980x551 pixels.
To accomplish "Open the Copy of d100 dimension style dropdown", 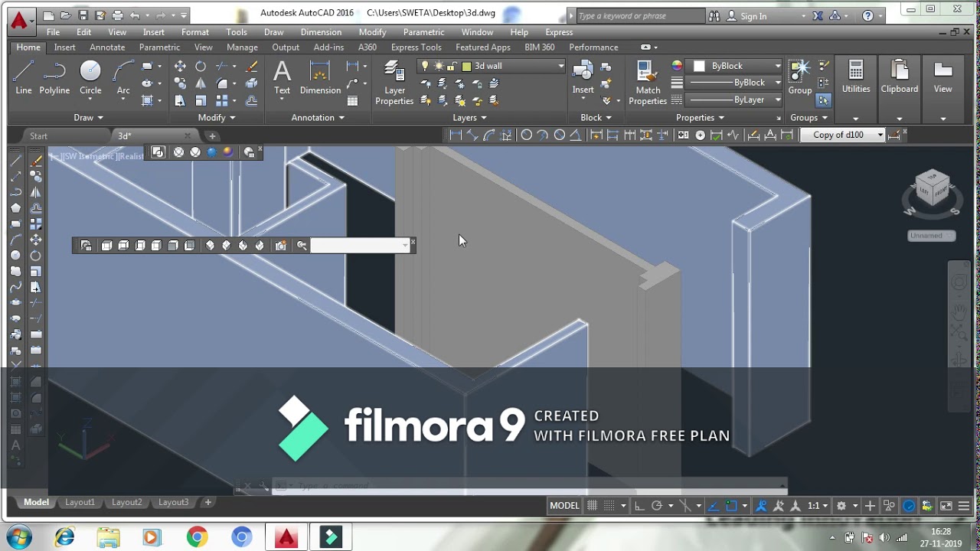I will click(880, 135).
